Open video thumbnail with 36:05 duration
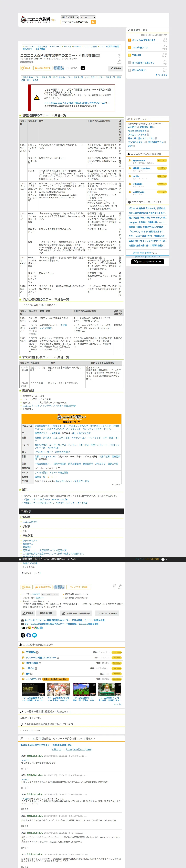 33,690
